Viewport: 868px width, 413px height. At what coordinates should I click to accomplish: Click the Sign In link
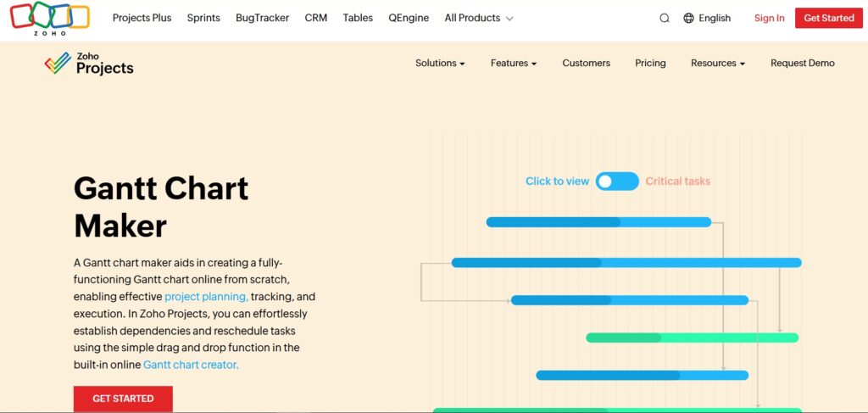769,19
